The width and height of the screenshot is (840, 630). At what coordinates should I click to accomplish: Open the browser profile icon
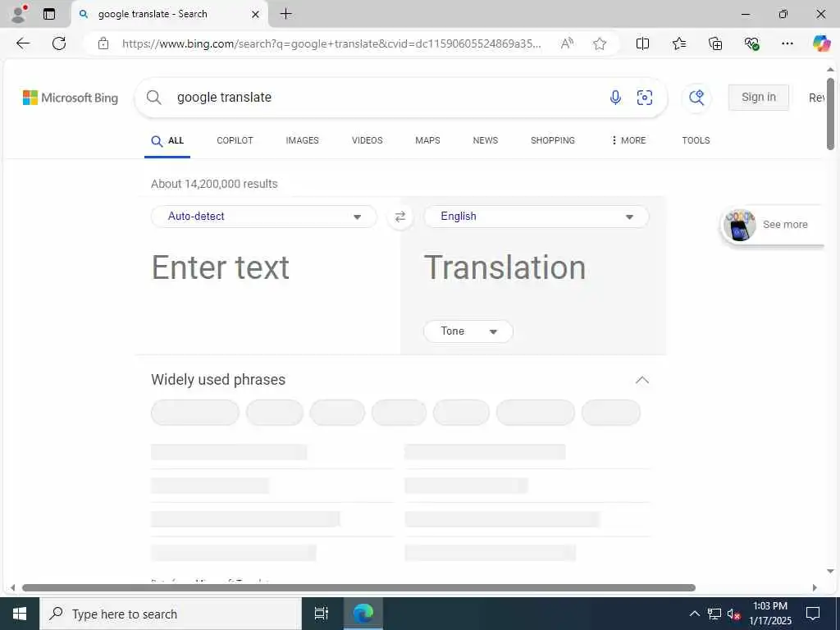click(19, 14)
